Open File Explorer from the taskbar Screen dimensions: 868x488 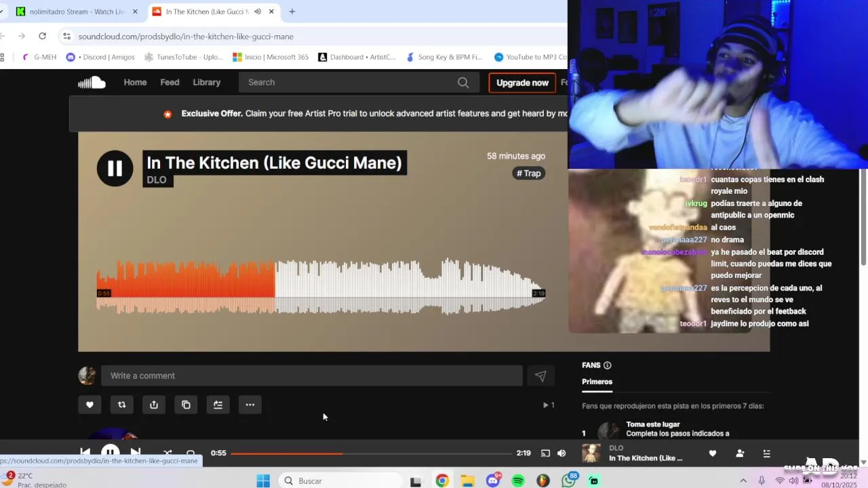[467, 481]
